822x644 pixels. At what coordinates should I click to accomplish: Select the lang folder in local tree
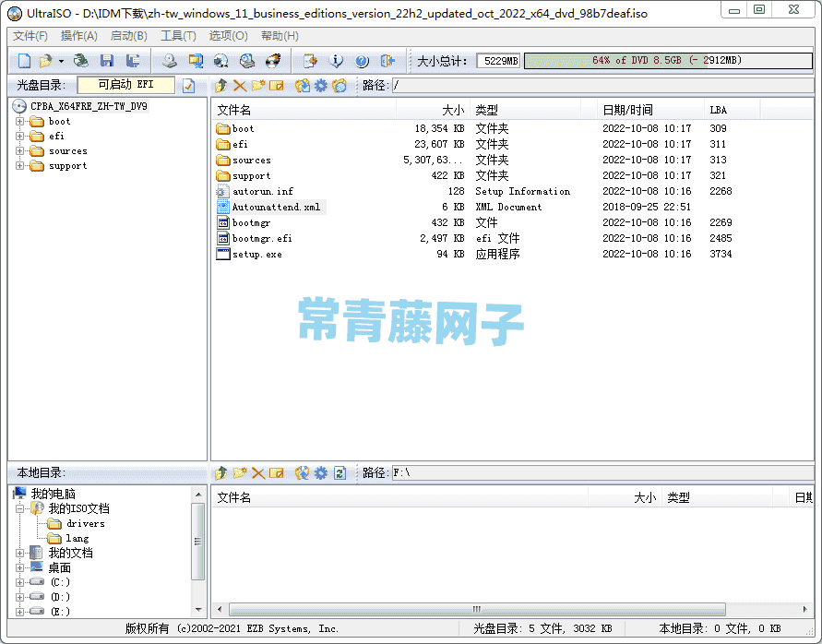pyautogui.click(x=77, y=538)
